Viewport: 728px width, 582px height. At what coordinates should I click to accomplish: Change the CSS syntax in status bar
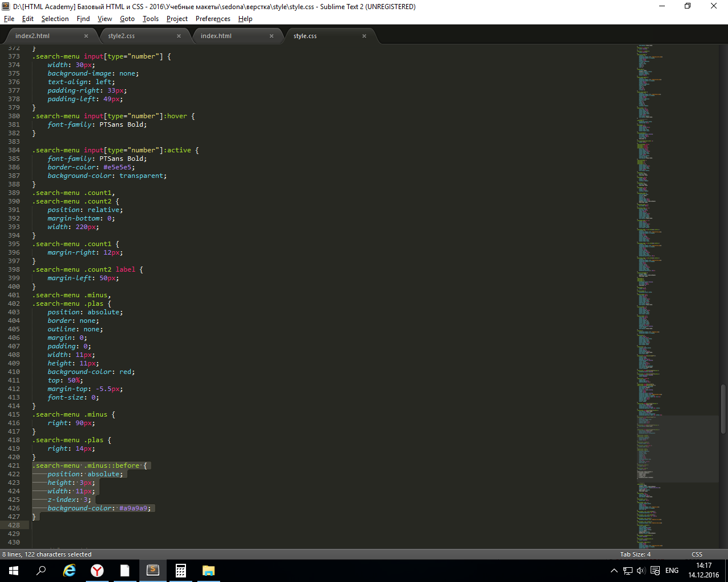click(x=697, y=554)
